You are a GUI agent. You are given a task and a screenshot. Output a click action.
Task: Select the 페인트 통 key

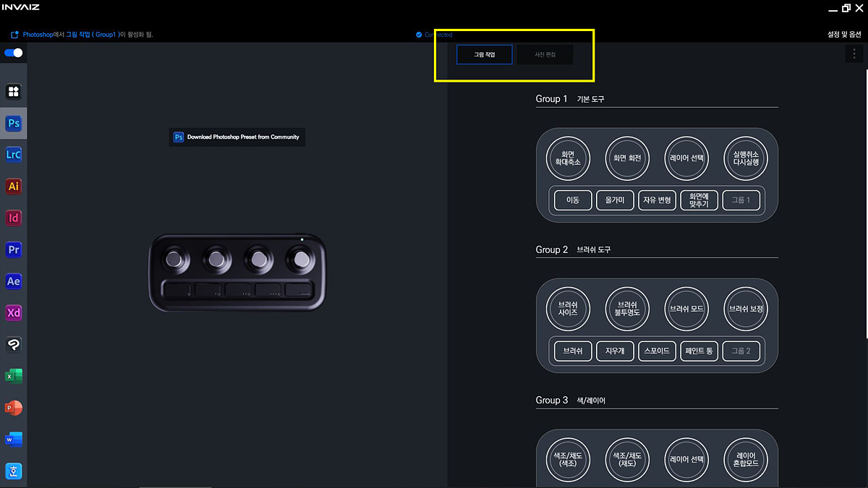[x=699, y=351]
